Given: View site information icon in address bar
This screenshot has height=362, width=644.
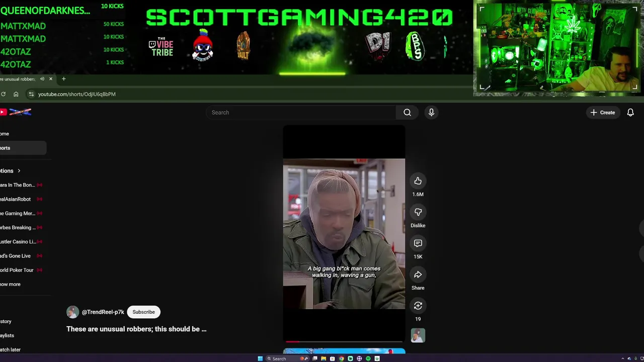Looking at the screenshot, I should coord(31,94).
